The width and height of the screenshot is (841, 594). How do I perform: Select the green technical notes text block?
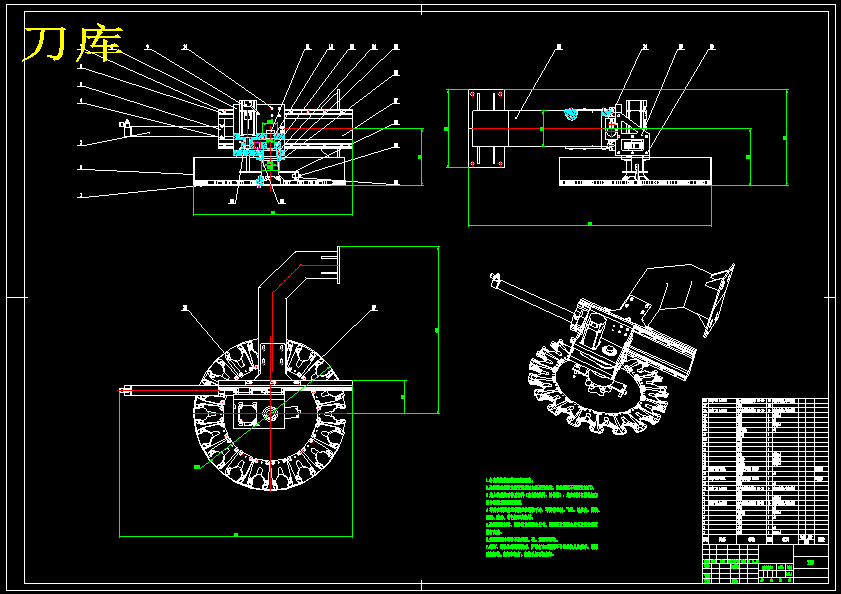[542, 516]
